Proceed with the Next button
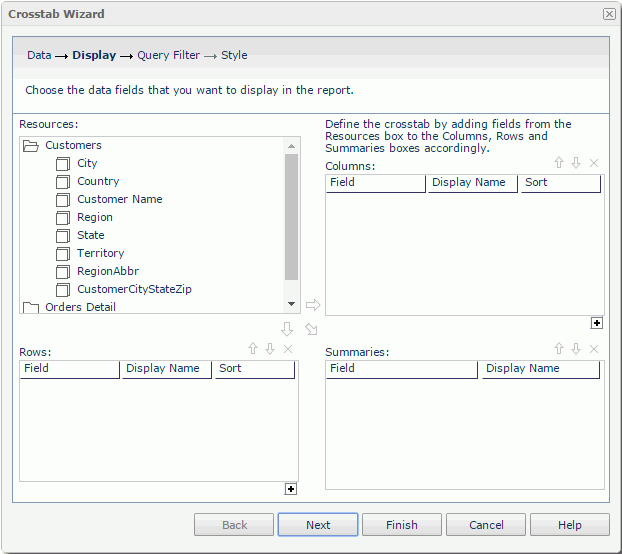Viewport: 622px width, 554px height. (318, 525)
